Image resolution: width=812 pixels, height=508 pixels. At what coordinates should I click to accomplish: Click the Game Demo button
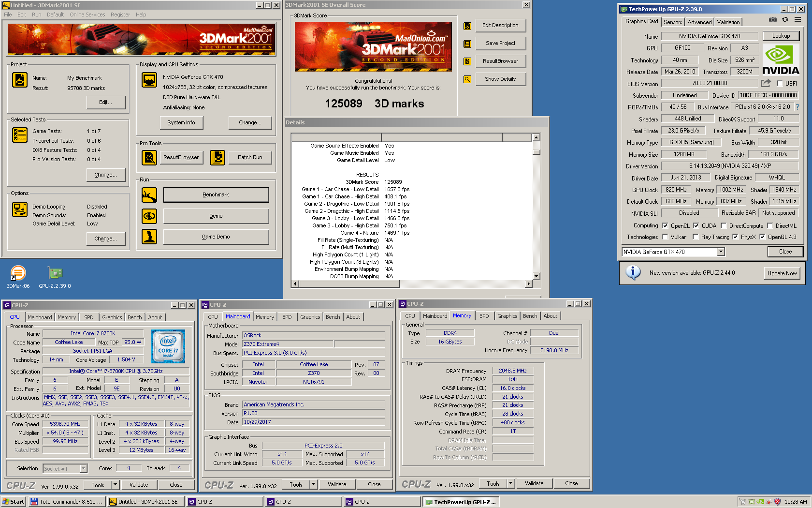216,237
